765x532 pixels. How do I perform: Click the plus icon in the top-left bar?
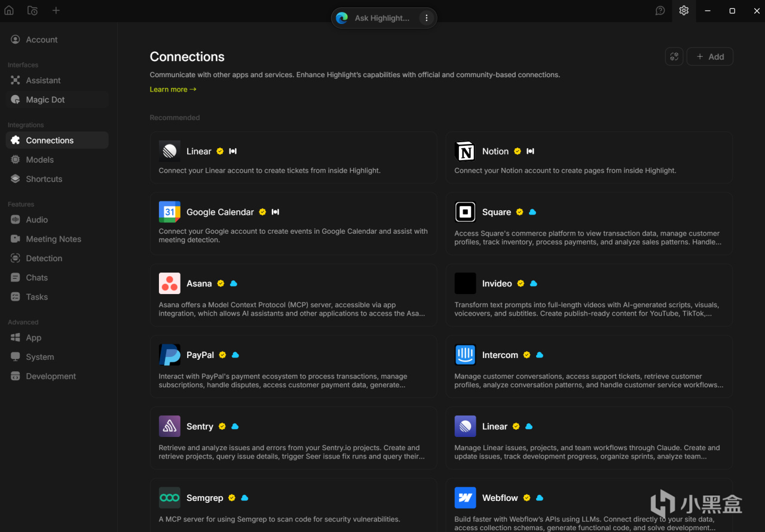coord(56,10)
